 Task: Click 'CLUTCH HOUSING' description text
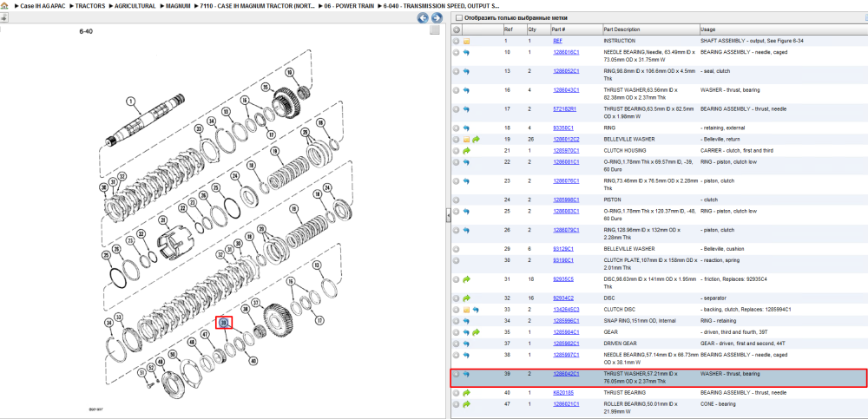(x=624, y=151)
